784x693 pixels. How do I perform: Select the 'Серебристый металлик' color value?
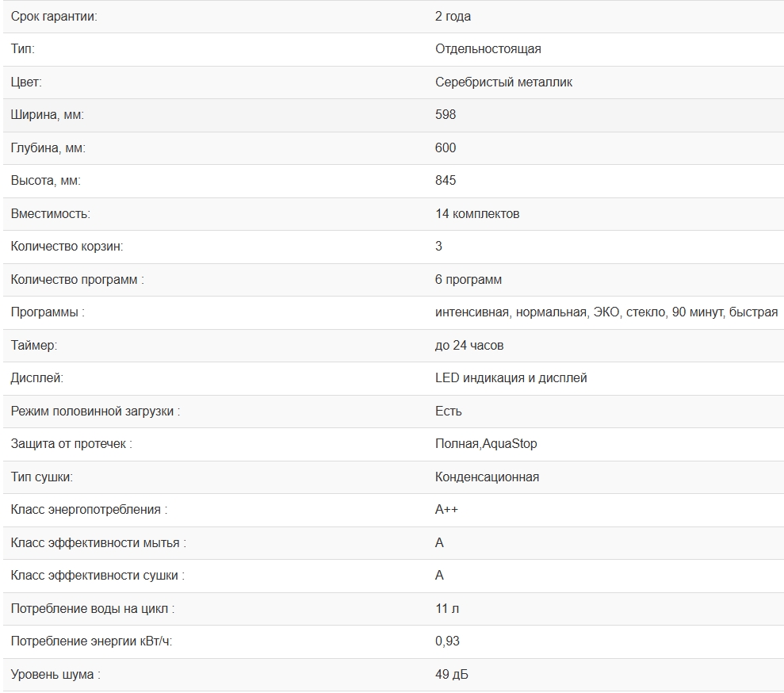point(503,82)
